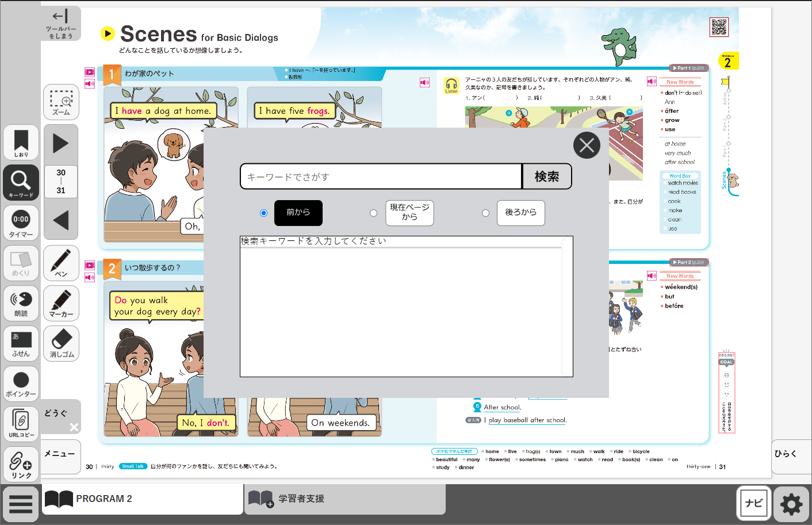Open the タイマー timer
The width and height of the screenshot is (812, 525).
point(21,223)
